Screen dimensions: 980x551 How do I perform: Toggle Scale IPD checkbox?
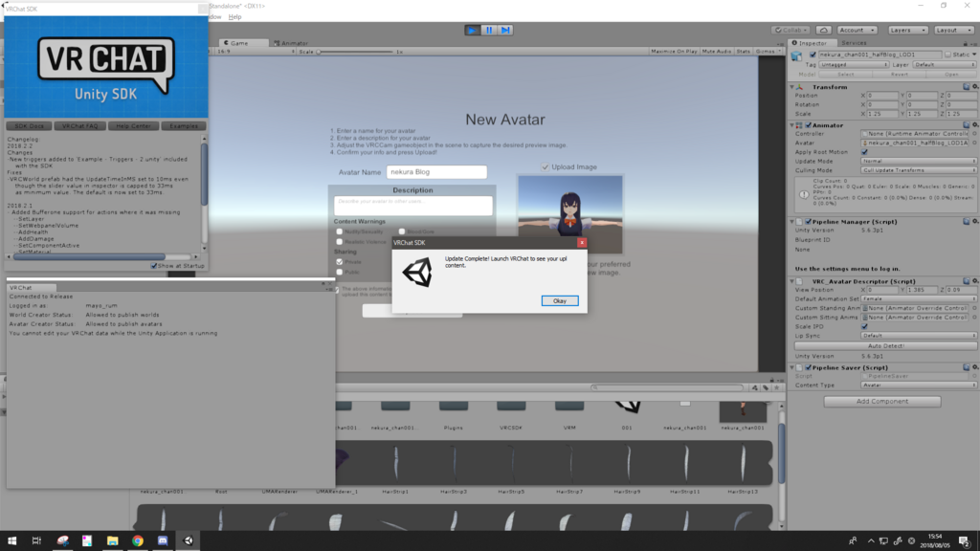864,326
